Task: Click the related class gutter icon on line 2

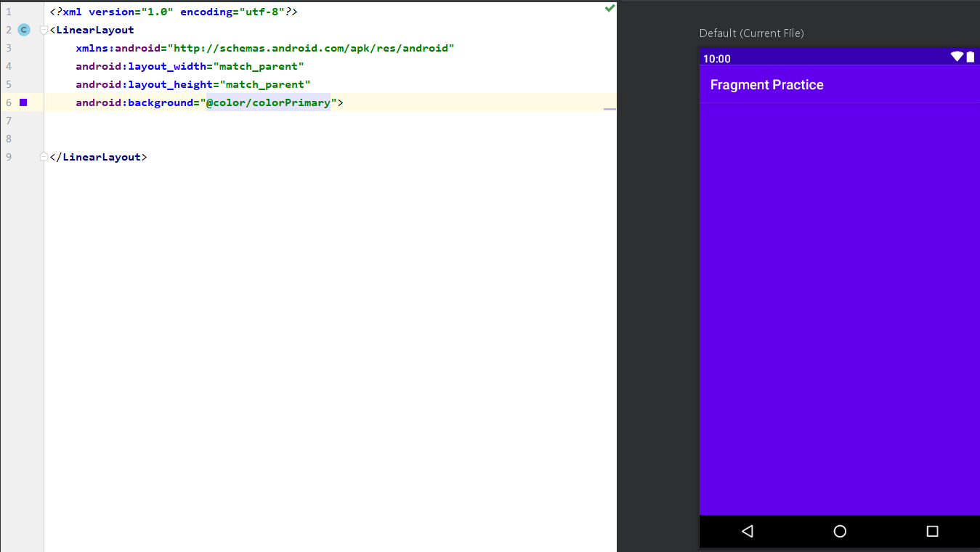Action: (x=24, y=30)
